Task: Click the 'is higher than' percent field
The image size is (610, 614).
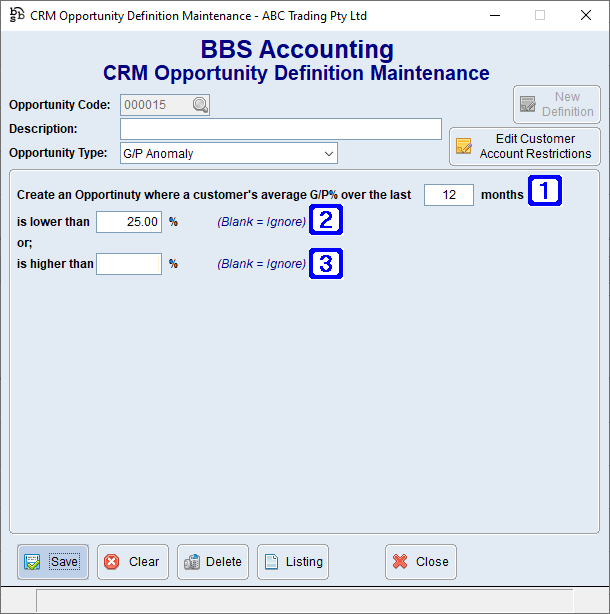Action: pyautogui.click(x=129, y=264)
